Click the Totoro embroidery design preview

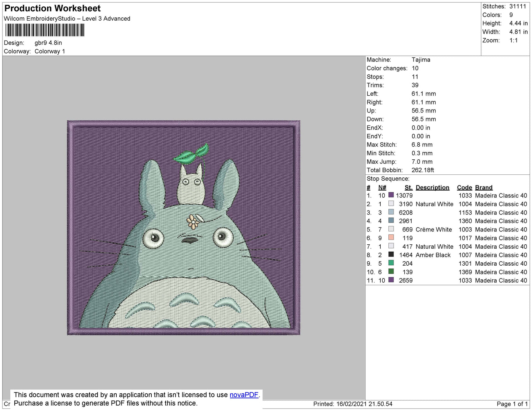(183, 227)
